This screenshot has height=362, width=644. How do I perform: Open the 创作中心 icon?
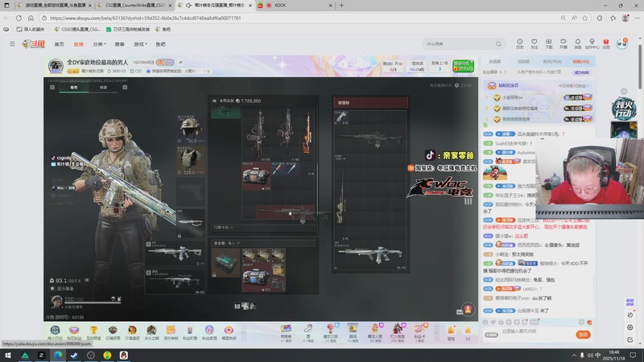pyautogui.click(x=592, y=44)
